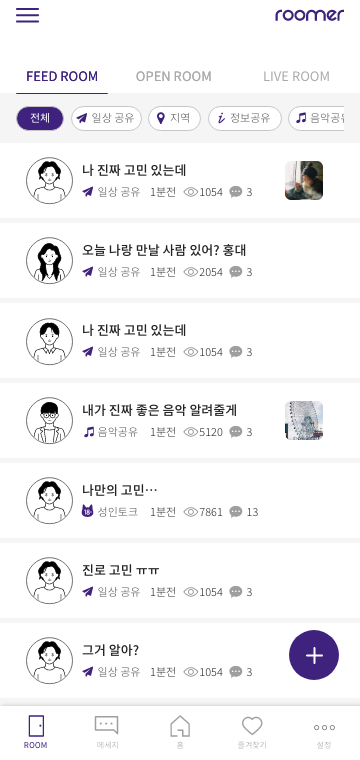360x760 pixels.
Task: Tap avatar on 나만의 고민 post
Action: [x=49, y=500]
